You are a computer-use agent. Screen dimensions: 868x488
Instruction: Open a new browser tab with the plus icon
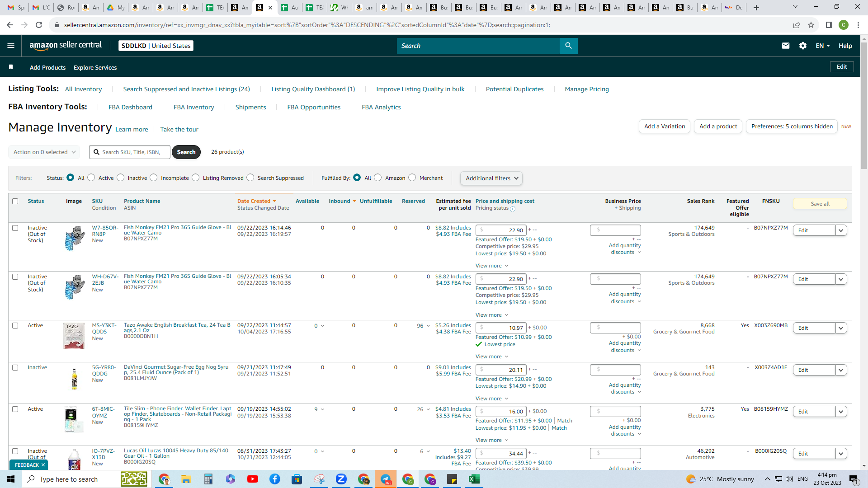point(756,8)
